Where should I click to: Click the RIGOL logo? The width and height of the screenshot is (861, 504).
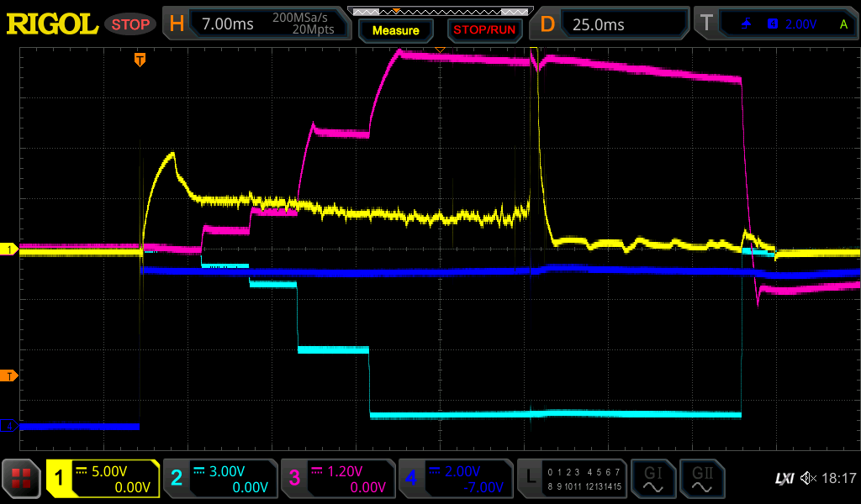coord(52,24)
